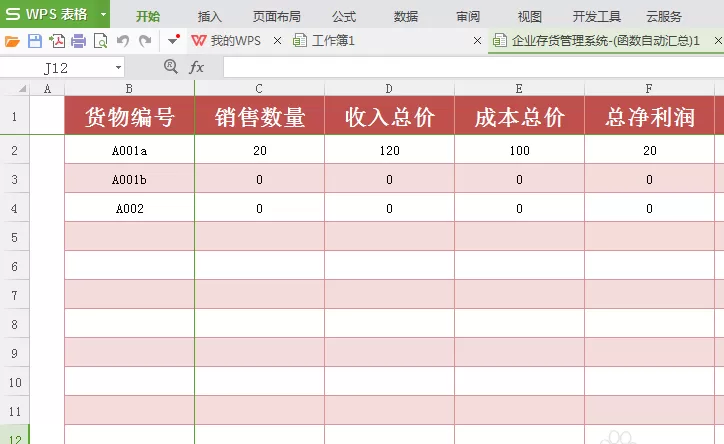Open the 云服务 ribbon tab

[x=664, y=17]
